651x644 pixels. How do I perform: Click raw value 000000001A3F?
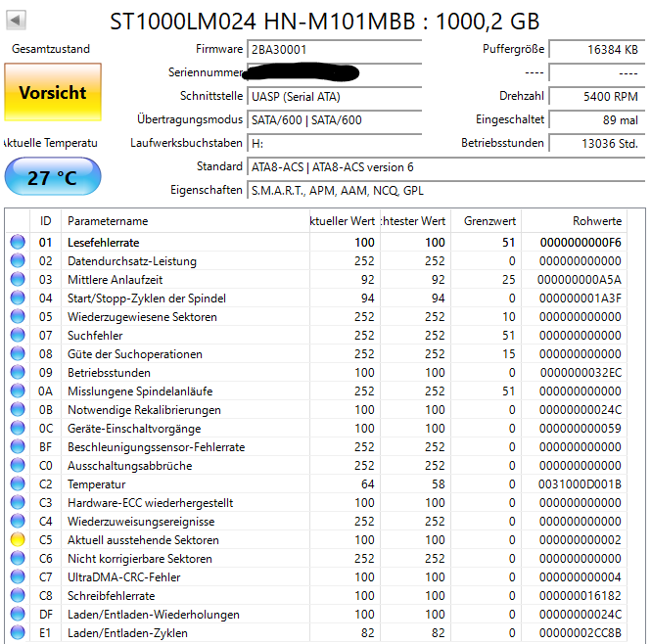580,299
